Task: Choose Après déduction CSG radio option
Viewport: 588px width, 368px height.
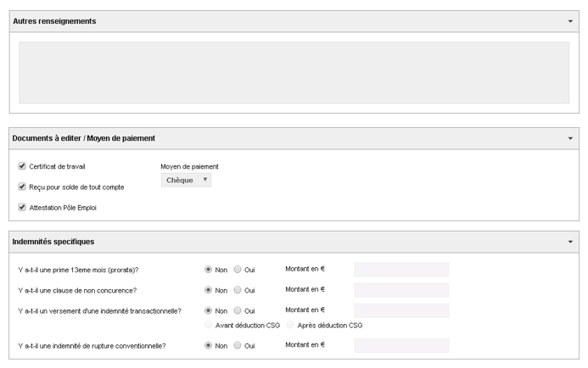Action: coord(290,325)
